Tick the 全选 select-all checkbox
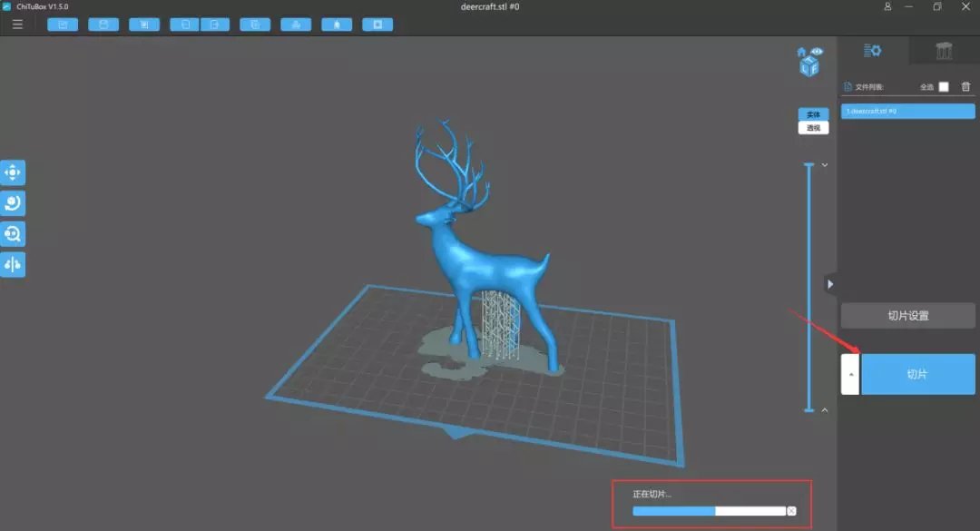Image resolution: width=980 pixels, height=531 pixels. point(943,87)
